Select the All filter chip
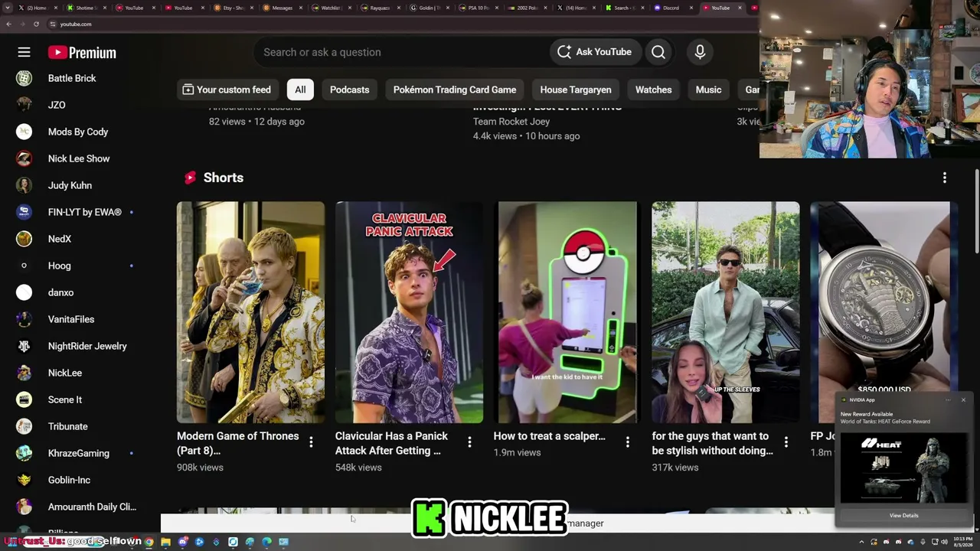The image size is (980, 551). [x=300, y=90]
